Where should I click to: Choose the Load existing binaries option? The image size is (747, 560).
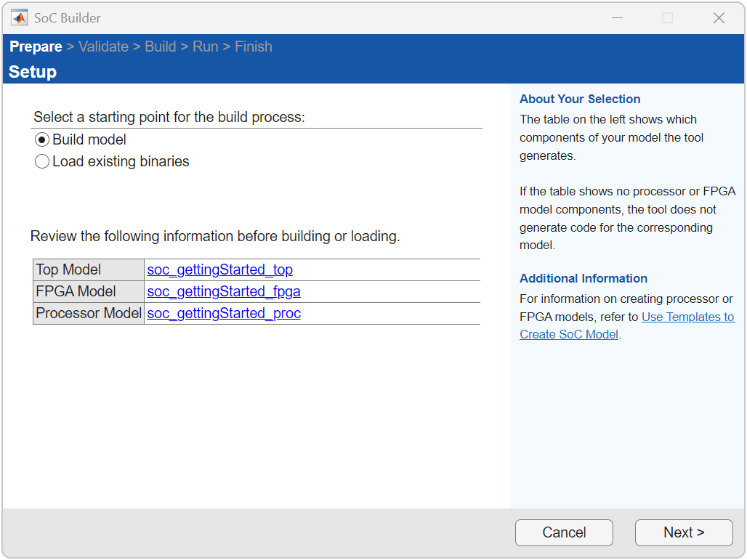[x=42, y=162]
